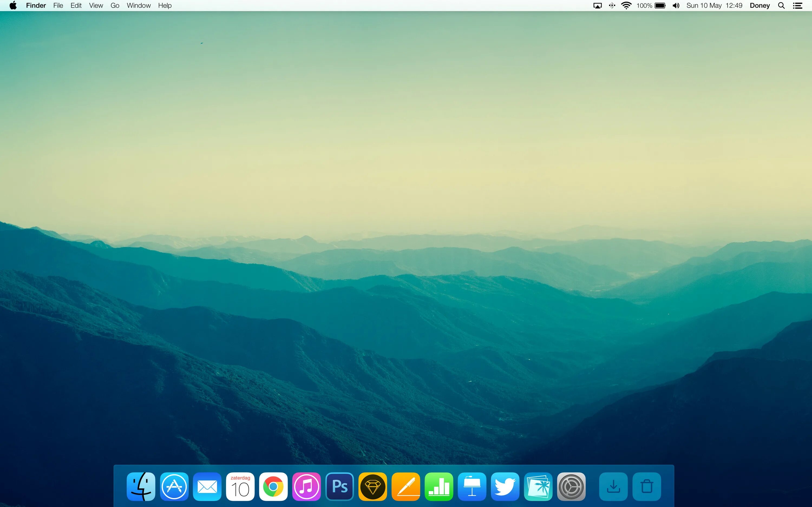Open the Mail app in dock
Viewport: 812px width, 507px height.
pos(207,486)
